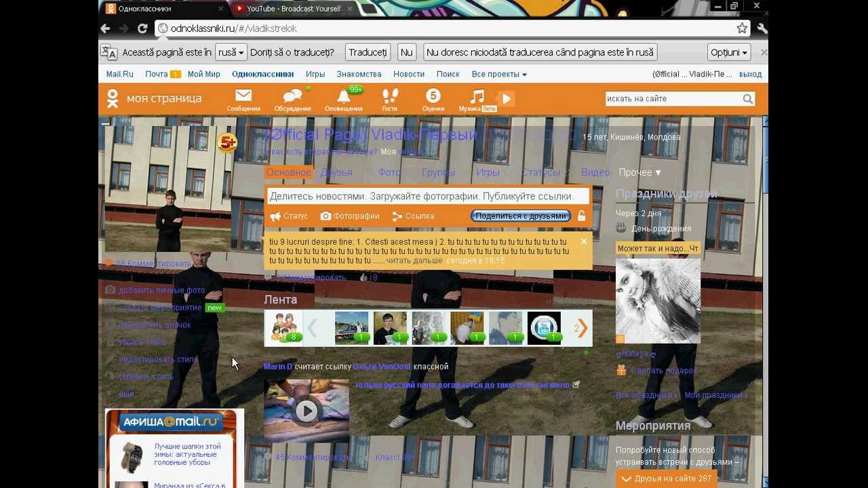Click the Статус megaphone option

(289, 216)
